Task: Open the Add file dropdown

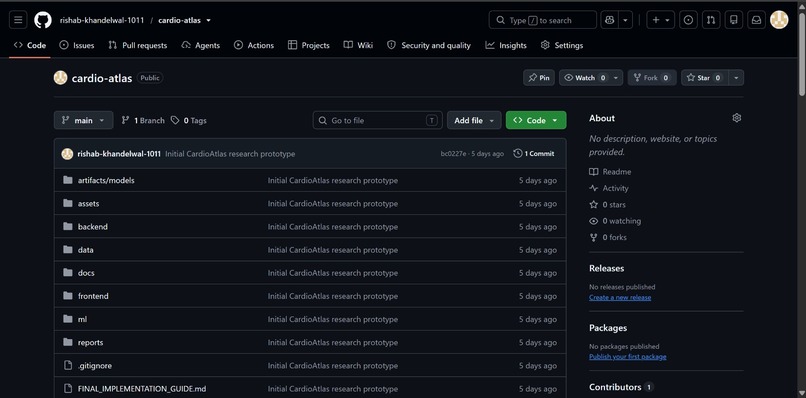Action: pyautogui.click(x=474, y=120)
